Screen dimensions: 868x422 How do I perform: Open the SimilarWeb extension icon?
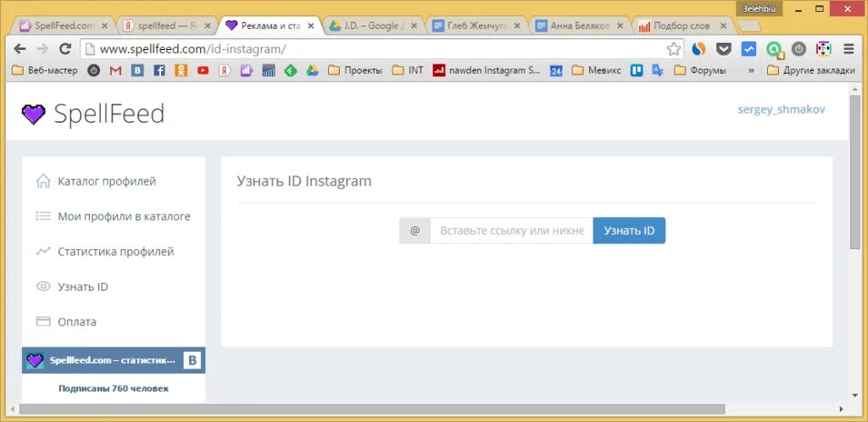point(699,49)
